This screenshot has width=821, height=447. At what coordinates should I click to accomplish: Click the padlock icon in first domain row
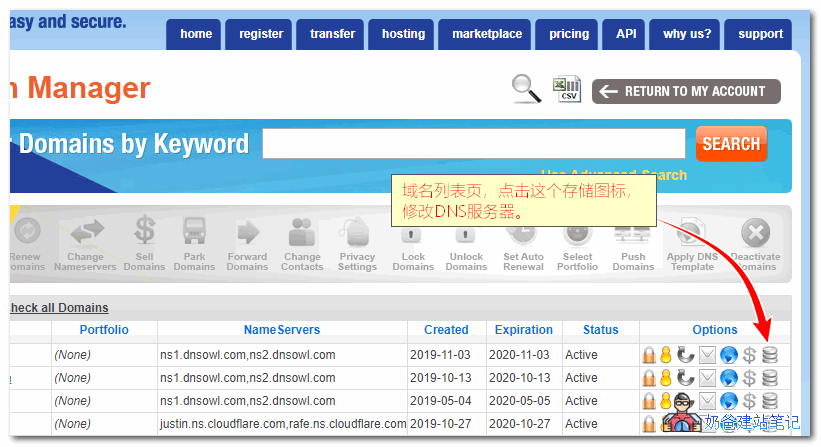tap(649, 354)
